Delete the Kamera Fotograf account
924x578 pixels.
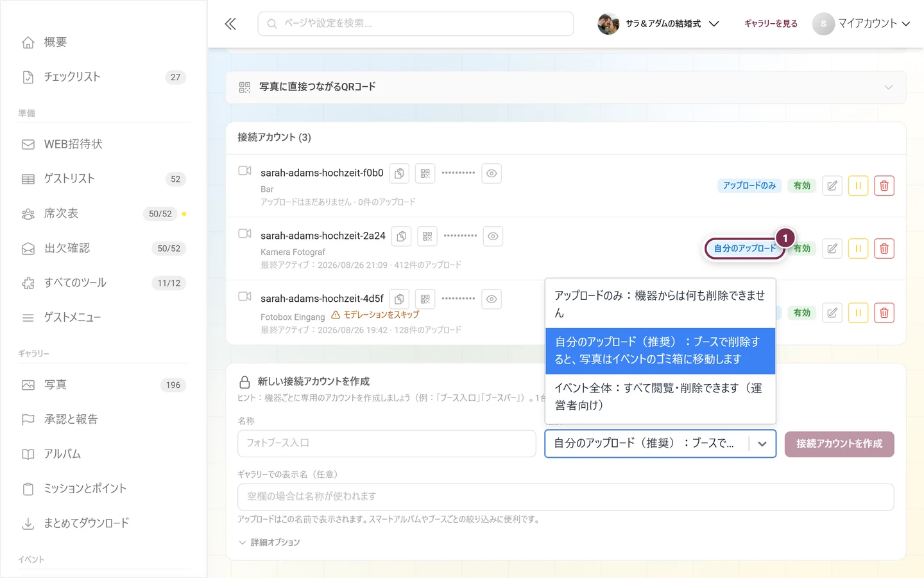(x=884, y=249)
